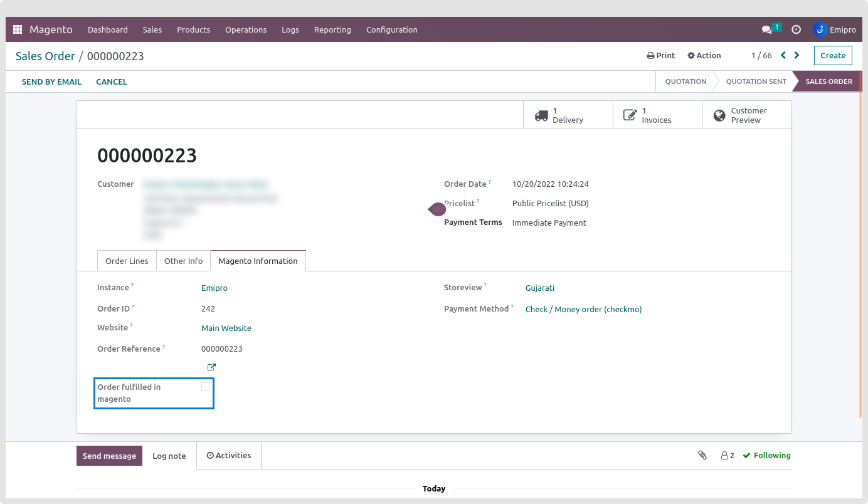Toggle the Order fulfilled in magento checkbox
The image size is (868, 504).
click(205, 387)
